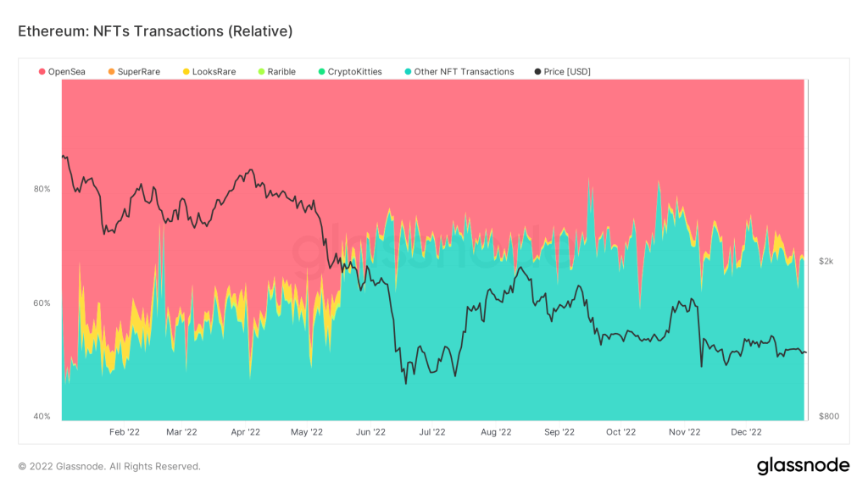868x488 pixels.
Task: Click the glassnode logo at bottom right
Action: pyautogui.click(x=802, y=465)
